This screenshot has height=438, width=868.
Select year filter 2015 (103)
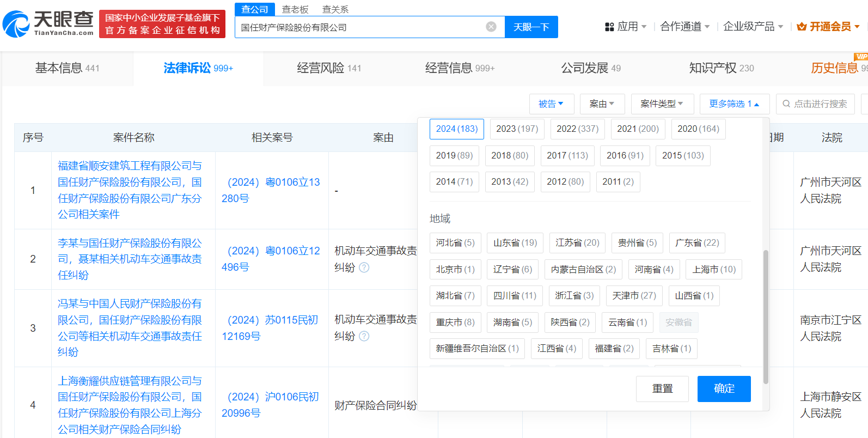tap(683, 155)
